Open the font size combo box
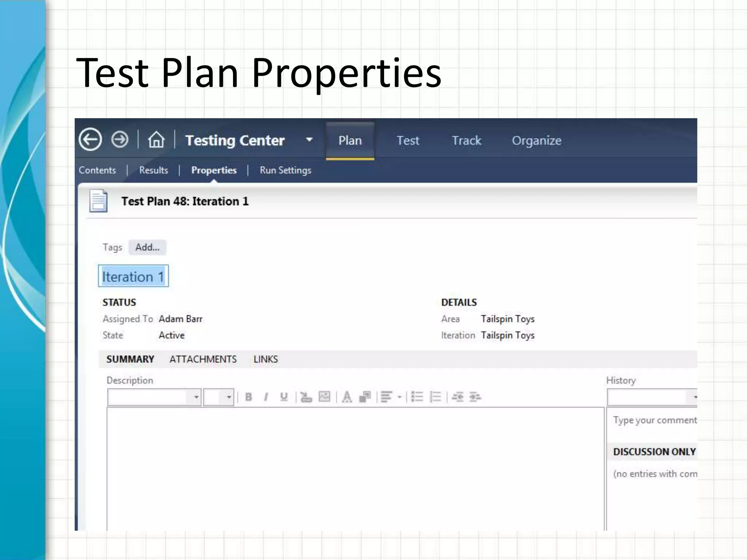747x560 pixels. coord(218,397)
